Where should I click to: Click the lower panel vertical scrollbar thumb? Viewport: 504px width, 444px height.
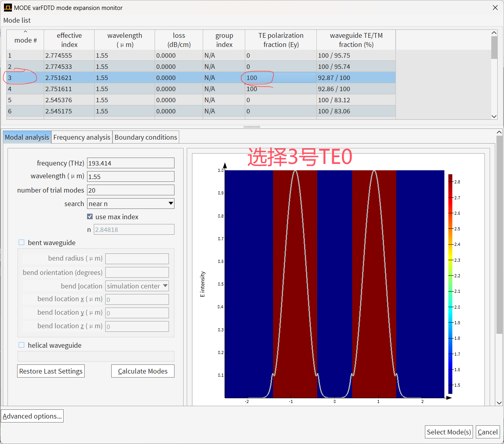499,235
